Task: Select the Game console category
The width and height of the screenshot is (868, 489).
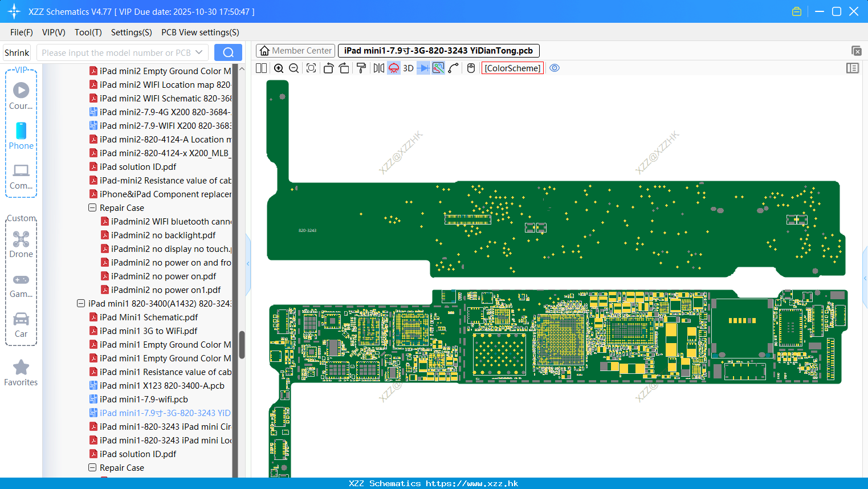Action: pos(21,285)
